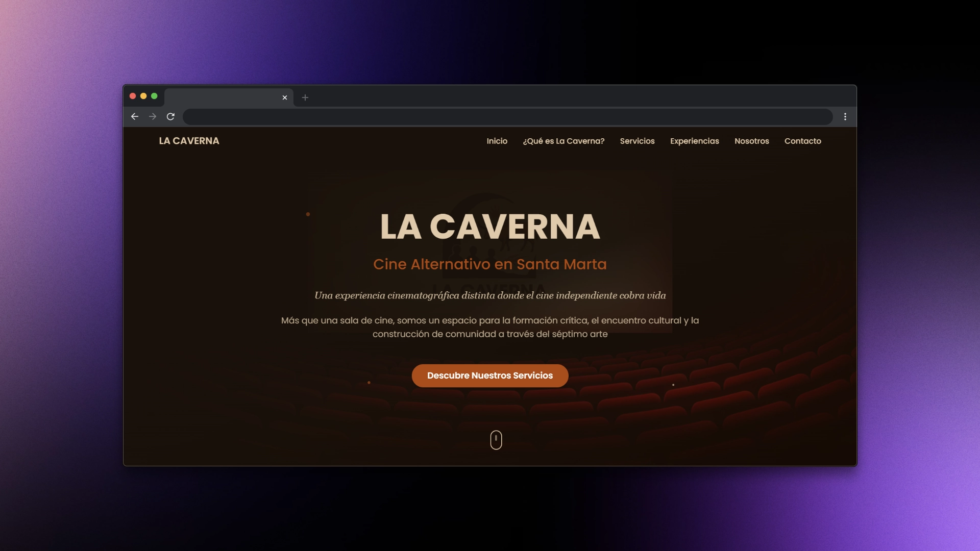
Task: Go forward with the browser forward arrow
Action: [153, 117]
